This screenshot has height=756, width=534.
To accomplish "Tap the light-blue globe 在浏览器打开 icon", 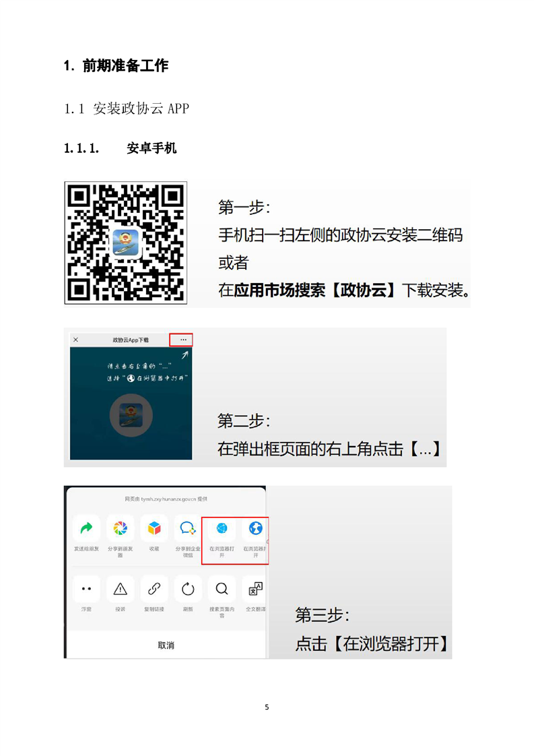I will tap(222, 528).
